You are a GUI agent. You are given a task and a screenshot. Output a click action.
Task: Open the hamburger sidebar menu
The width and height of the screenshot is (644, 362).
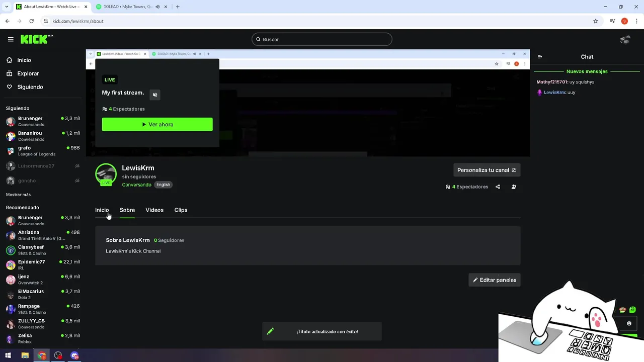(x=11, y=39)
